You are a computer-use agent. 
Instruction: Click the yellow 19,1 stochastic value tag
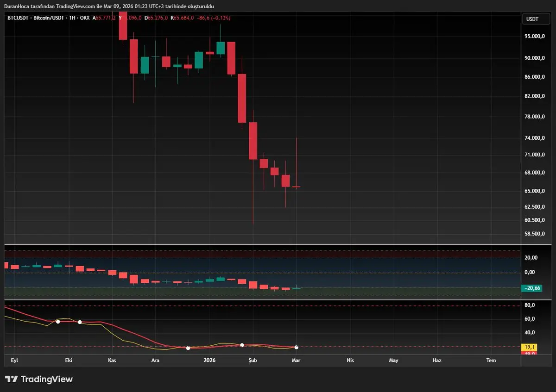(529, 347)
